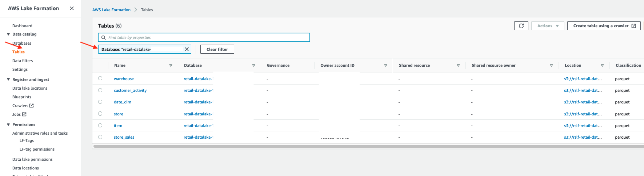The image size is (644, 176).
Task: Sort by Shared resource column arrow
Action: pyautogui.click(x=458, y=66)
